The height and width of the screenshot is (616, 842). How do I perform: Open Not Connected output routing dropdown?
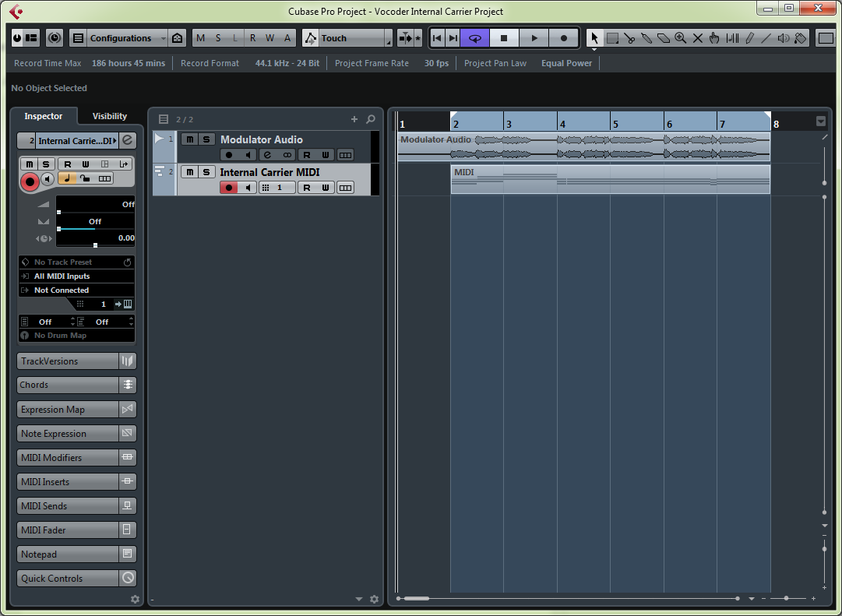coord(77,290)
